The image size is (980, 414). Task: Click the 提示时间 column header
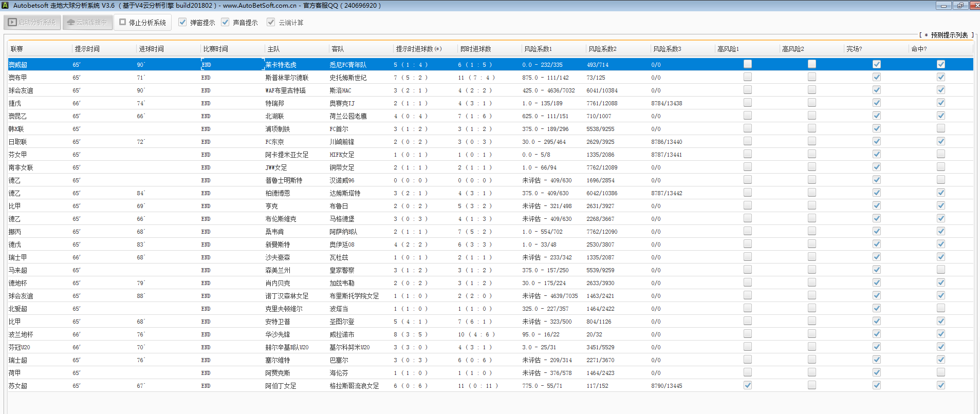pyautogui.click(x=87, y=49)
